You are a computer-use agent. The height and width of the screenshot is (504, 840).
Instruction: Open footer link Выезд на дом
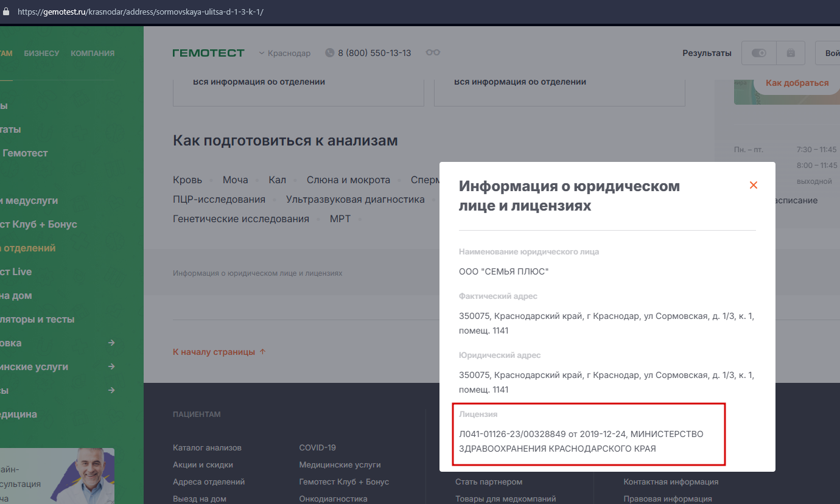(200, 499)
